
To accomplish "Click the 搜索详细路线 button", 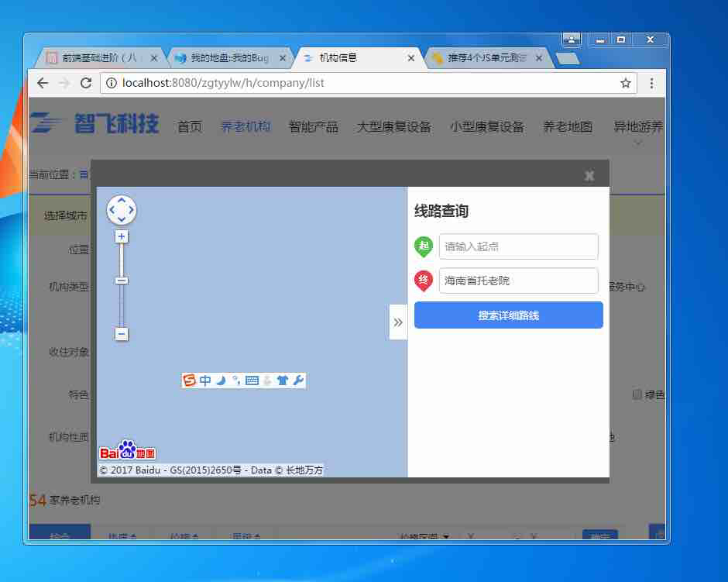I will tap(508, 315).
